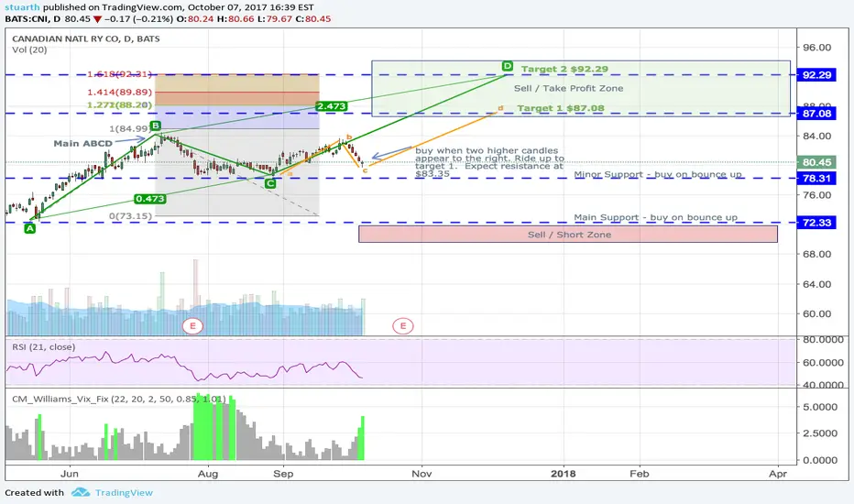
Task: Select the green A point label
Action: [30, 229]
